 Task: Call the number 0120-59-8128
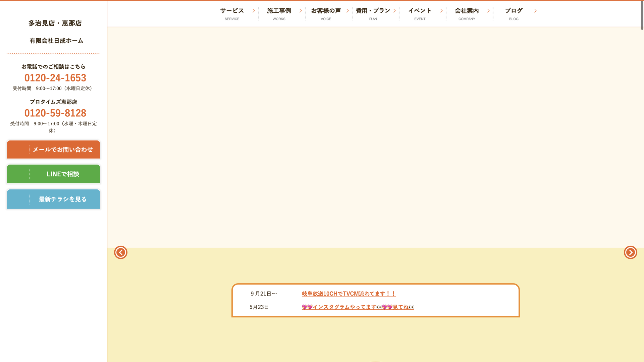[55, 113]
